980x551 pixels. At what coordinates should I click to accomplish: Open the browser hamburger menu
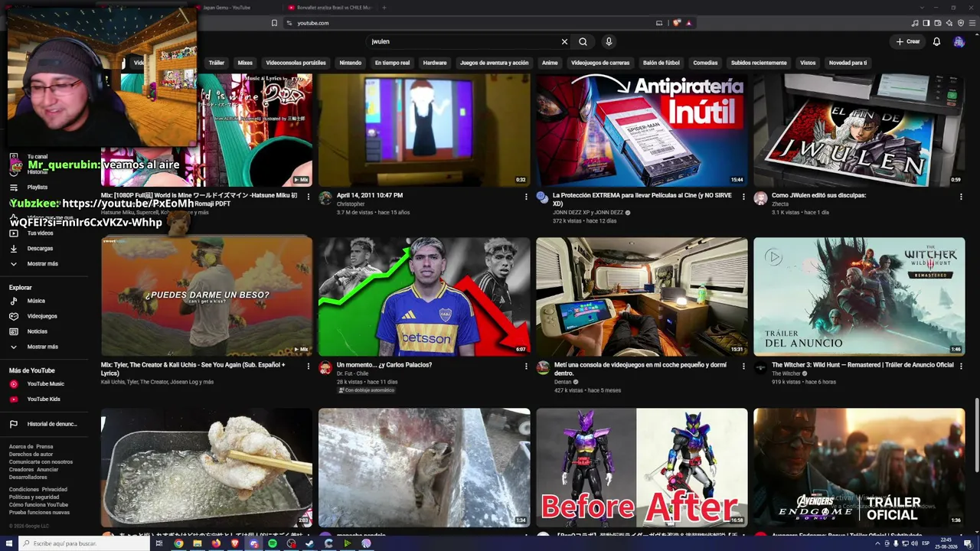[972, 23]
